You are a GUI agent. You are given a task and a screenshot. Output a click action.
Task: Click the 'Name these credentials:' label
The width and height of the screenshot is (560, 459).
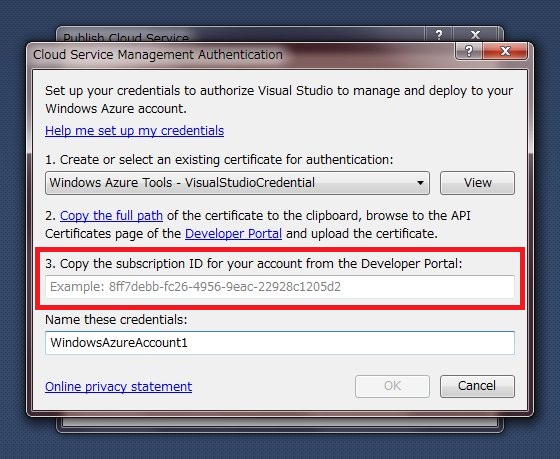coord(116,319)
